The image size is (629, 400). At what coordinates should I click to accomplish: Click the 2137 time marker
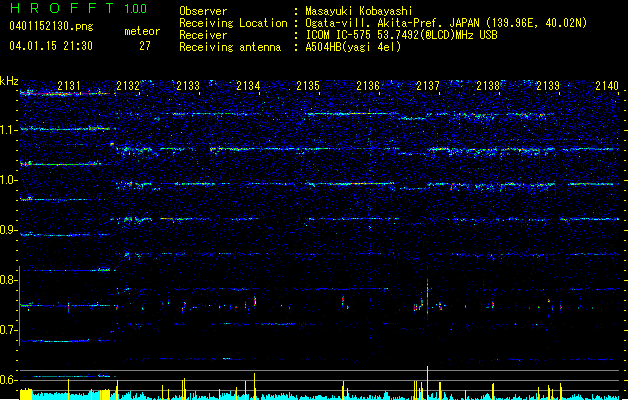tap(428, 86)
